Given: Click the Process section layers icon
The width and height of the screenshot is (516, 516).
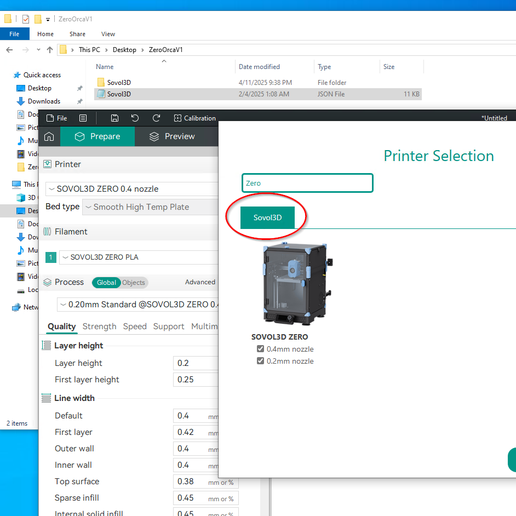Looking at the screenshot, I should 48,282.
